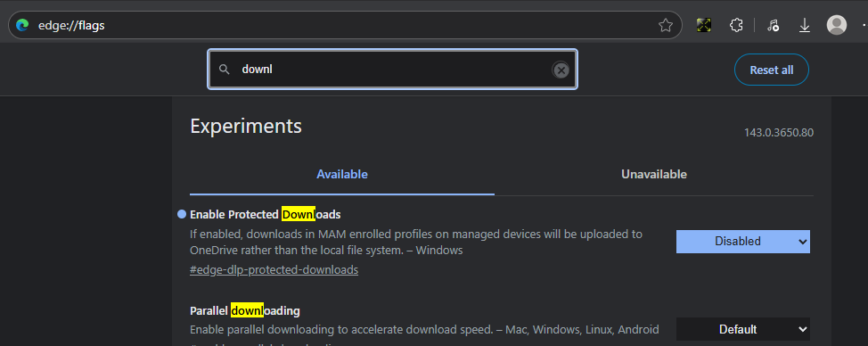Viewport: 868px width, 346px height.
Task: Add this page to favorites with the star icon
Action: [x=665, y=26]
